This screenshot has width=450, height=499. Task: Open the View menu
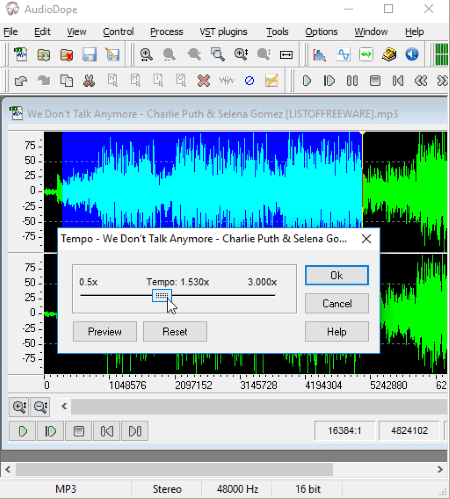click(76, 32)
